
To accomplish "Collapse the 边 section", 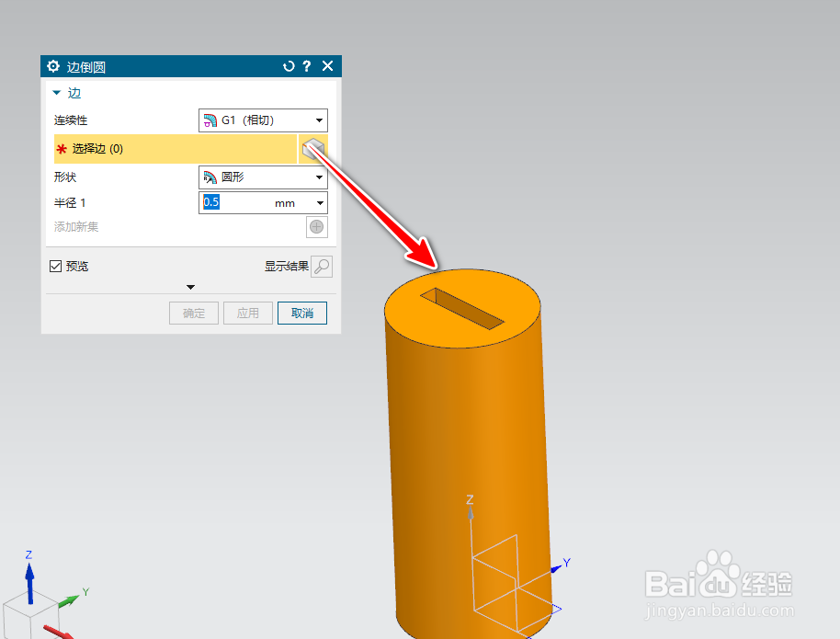I will point(57,93).
